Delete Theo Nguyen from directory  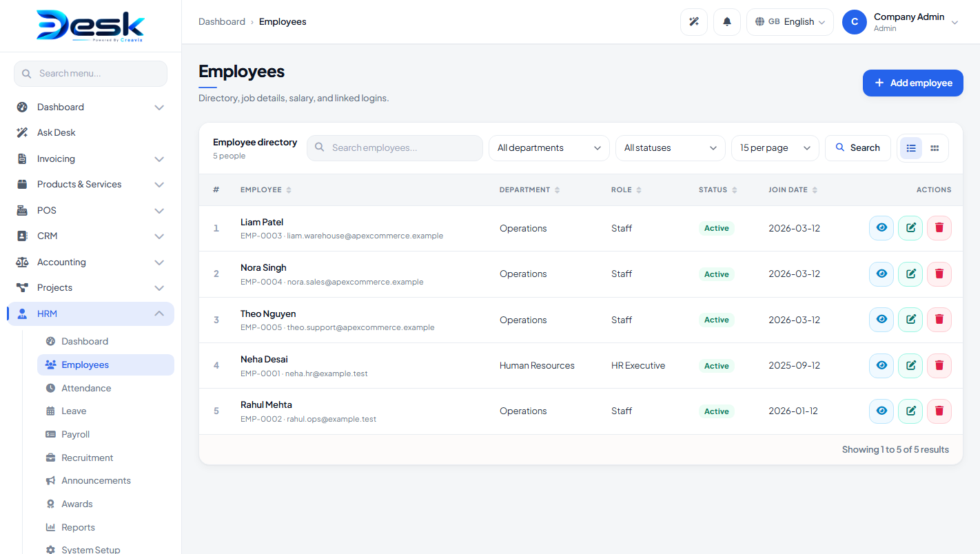(x=939, y=320)
